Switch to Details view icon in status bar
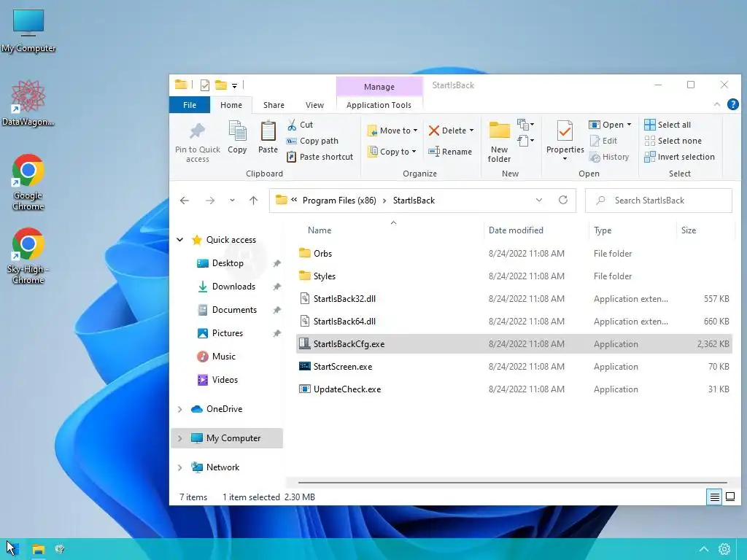This screenshot has width=747, height=560. click(715, 497)
